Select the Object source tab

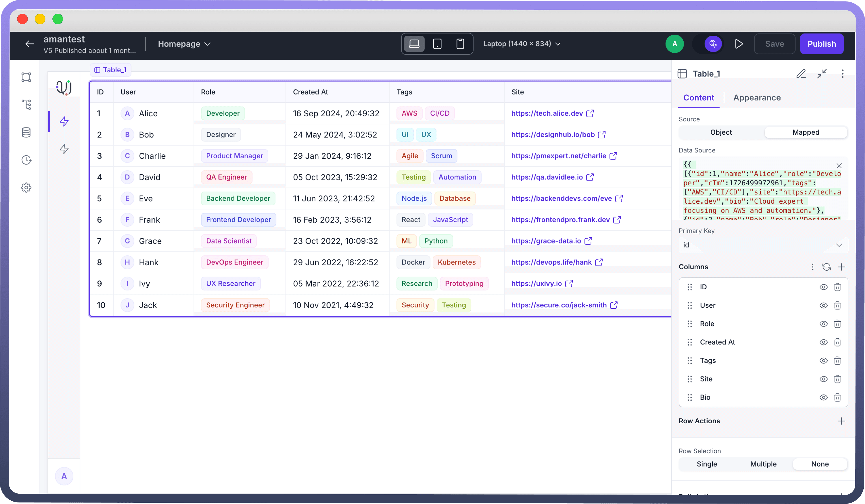(x=721, y=132)
